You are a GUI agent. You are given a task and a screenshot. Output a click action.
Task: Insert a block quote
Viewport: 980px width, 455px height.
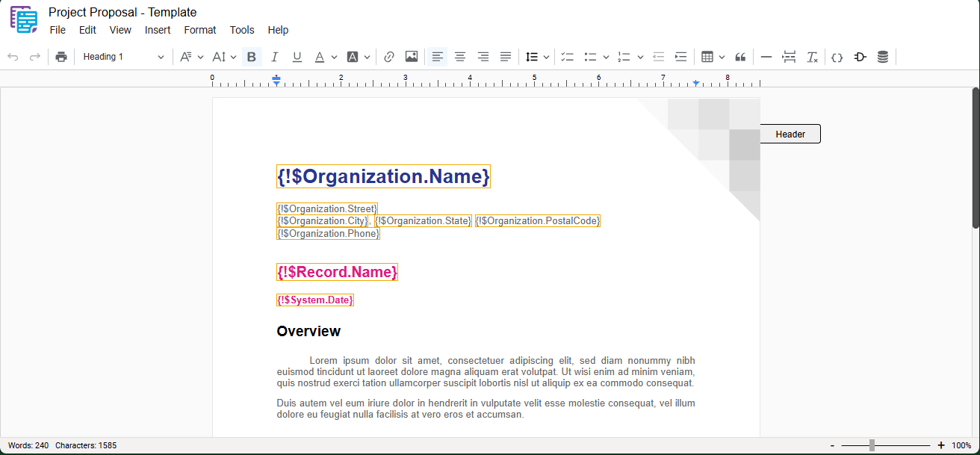741,57
